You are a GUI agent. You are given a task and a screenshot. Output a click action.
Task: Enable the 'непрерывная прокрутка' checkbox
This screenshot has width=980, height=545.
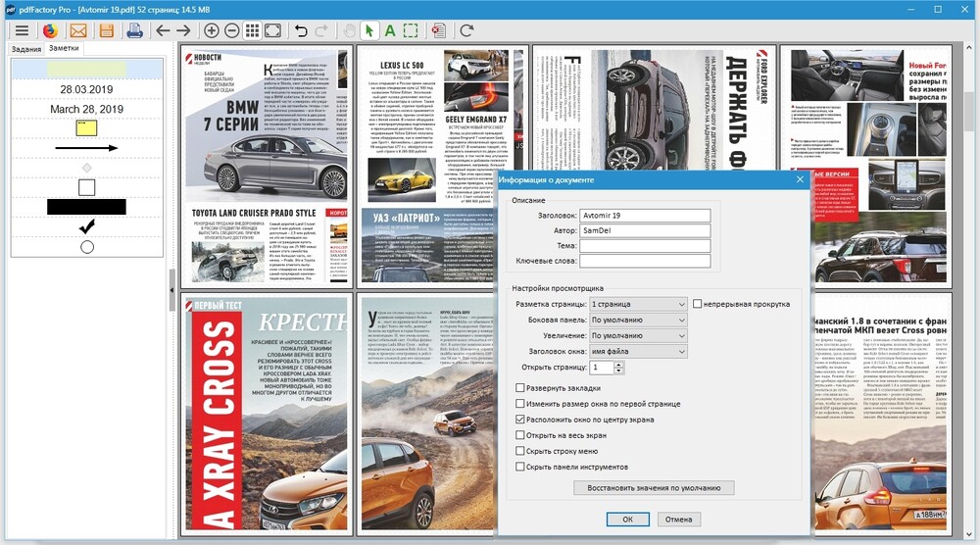[697, 304]
